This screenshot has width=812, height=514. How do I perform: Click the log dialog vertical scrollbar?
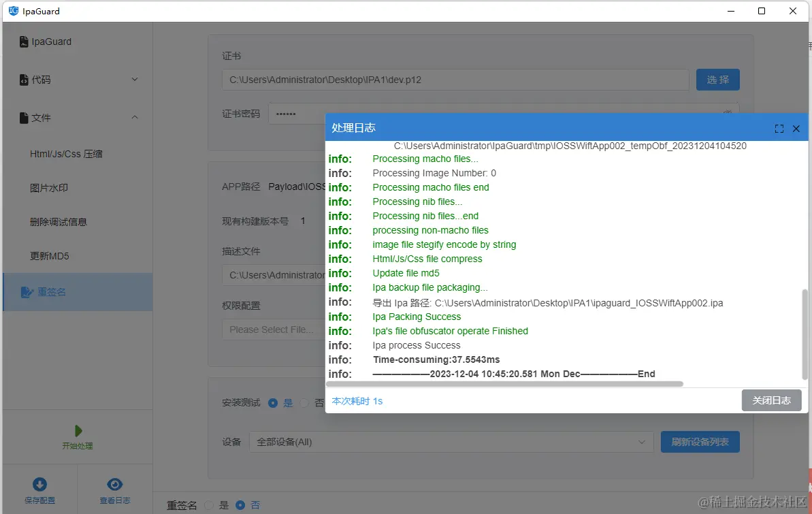(x=805, y=334)
